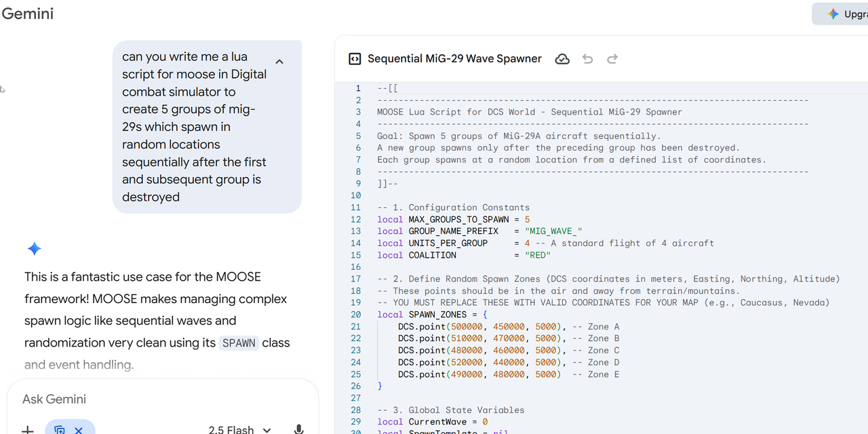Image resolution: width=868 pixels, height=434 pixels.
Task: Click the CurrentWave variable on line 29
Action: click(x=439, y=422)
